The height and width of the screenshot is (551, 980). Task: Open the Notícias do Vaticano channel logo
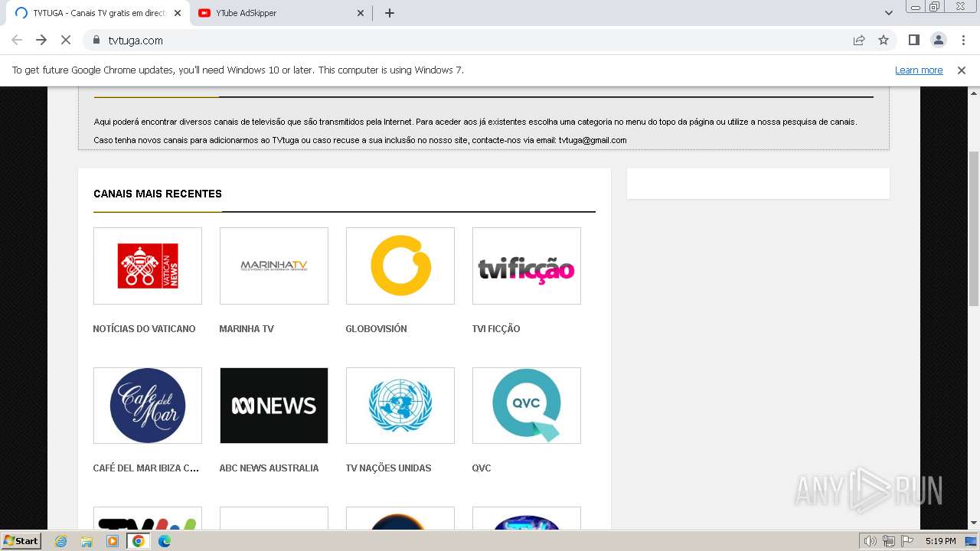click(x=148, y=266)
